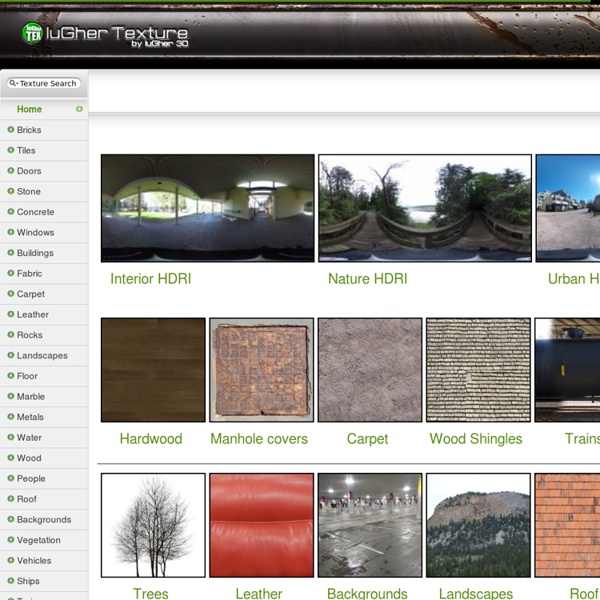Click the Texture Search magnifier icon

click(x=13, y=83)
